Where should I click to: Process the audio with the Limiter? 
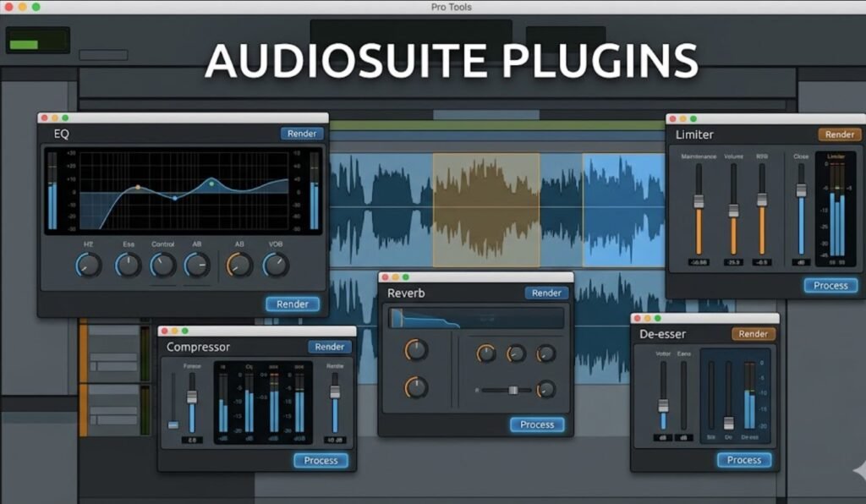[830, 285]
